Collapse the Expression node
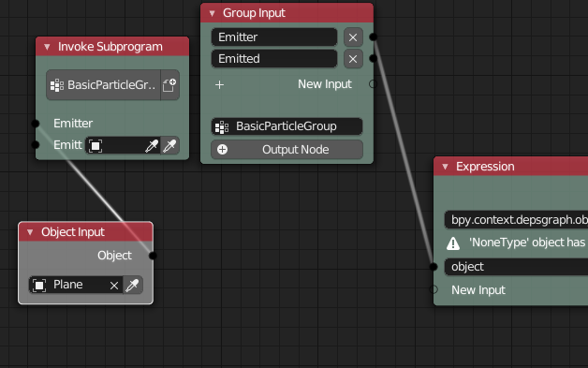This screenshot has width=588, height=368. [x=445, y=167]
